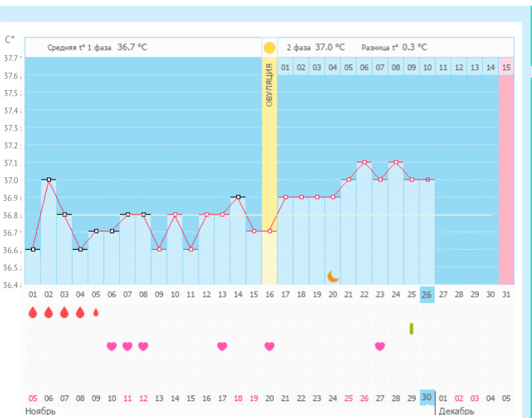The width and height of the screenshot is (532, 418).
Task: Click cycle day 31 label under pink column
Action: click(506, 295)
